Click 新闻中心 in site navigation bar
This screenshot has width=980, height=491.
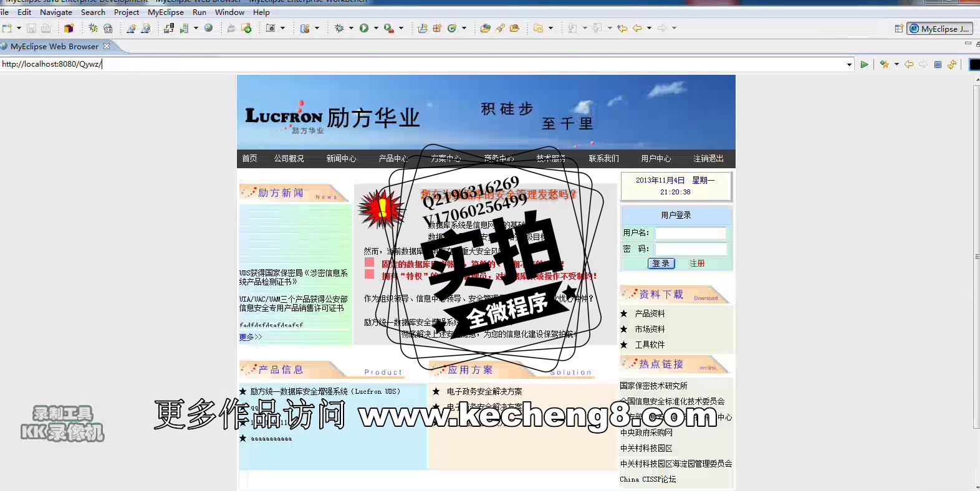tap(342, 158)
